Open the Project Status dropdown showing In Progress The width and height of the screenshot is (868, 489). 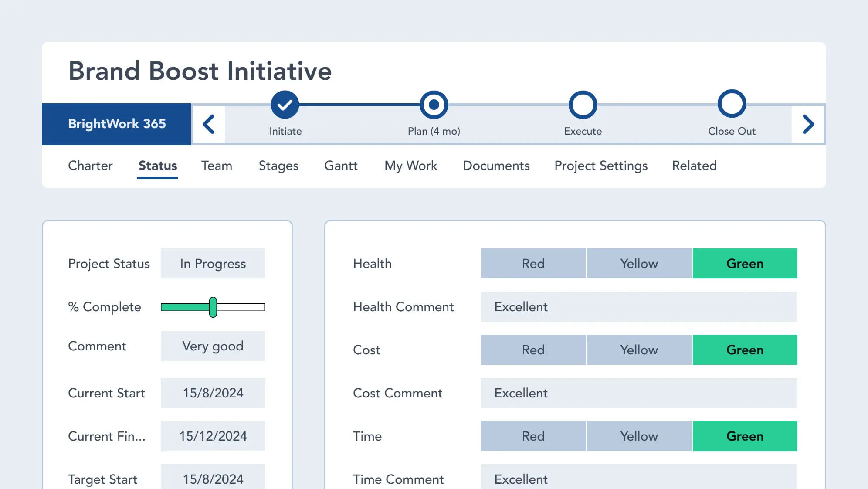tap(213, 263)
